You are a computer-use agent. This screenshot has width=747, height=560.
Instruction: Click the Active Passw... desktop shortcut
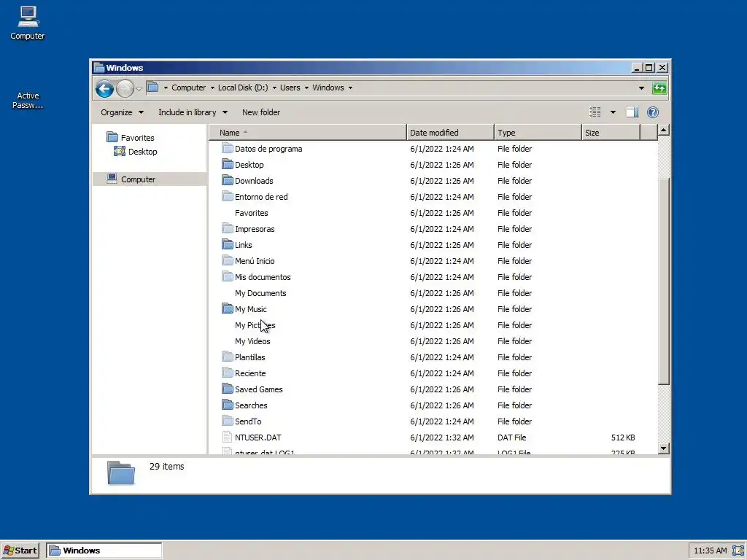click(x=28, y=101)
